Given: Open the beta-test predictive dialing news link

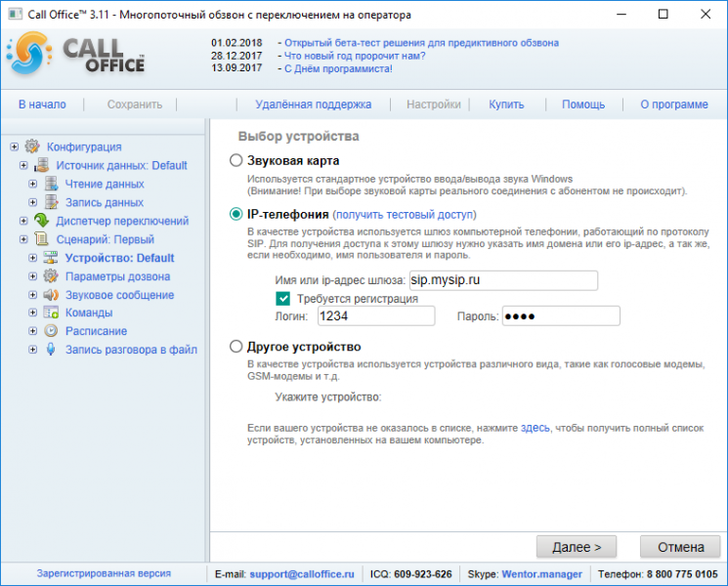Looking at the screenshot, I should (x=421, y=43).
